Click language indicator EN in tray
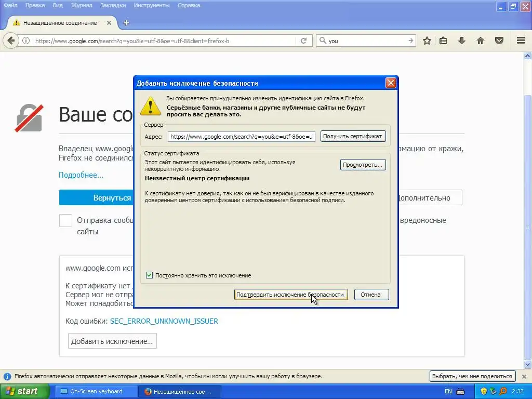 pyautogui.click(x=448, y=391)
